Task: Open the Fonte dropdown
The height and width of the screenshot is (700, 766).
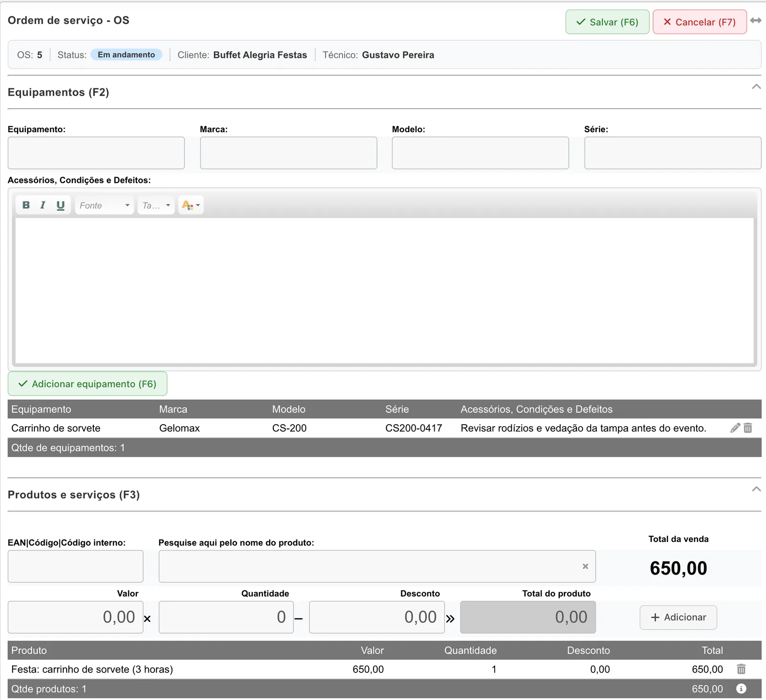Action: click(x=104, y=205)
